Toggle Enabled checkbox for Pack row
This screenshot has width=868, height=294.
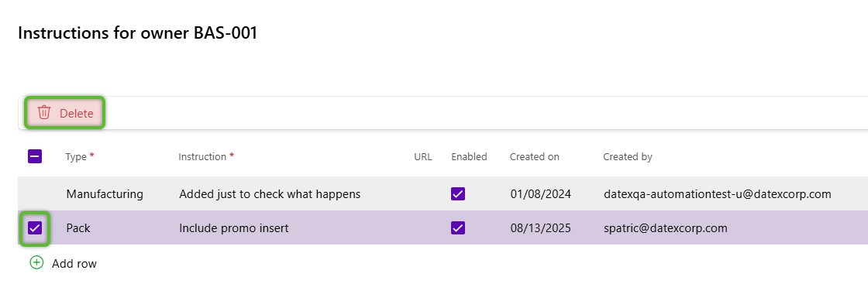click(458, 227)
